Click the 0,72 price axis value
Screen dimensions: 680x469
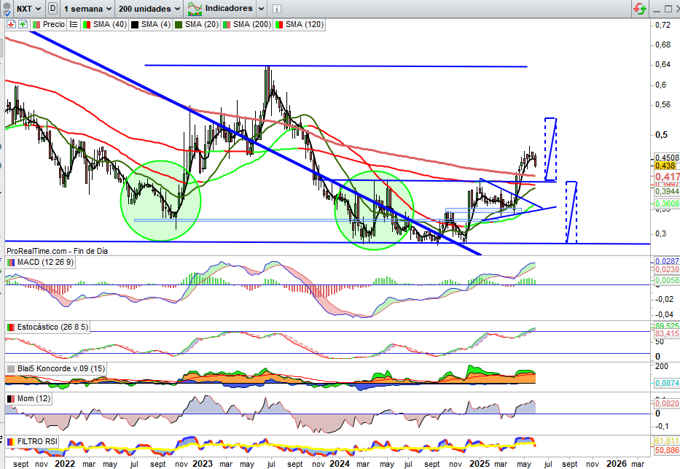click(663, 25)
